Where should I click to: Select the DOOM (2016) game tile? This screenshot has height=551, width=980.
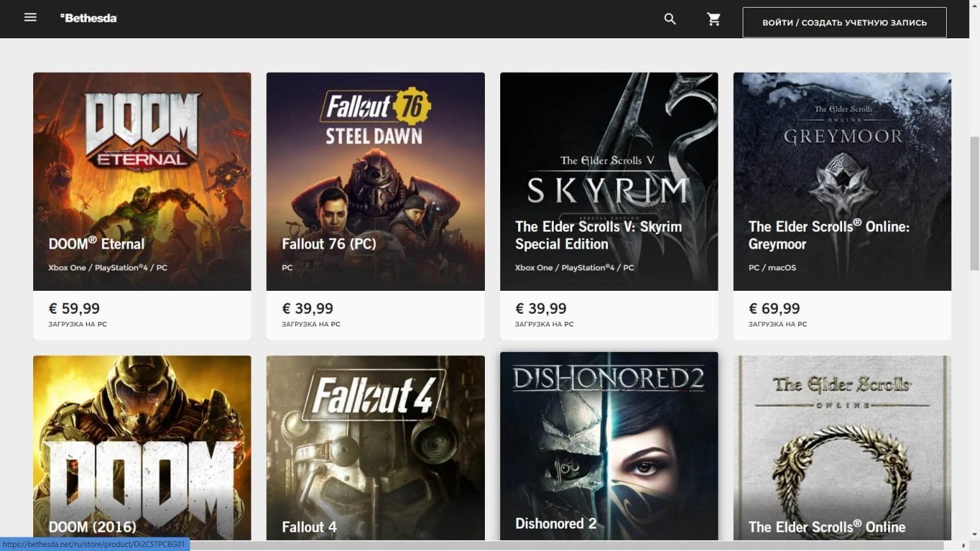(x=142, y=448)
